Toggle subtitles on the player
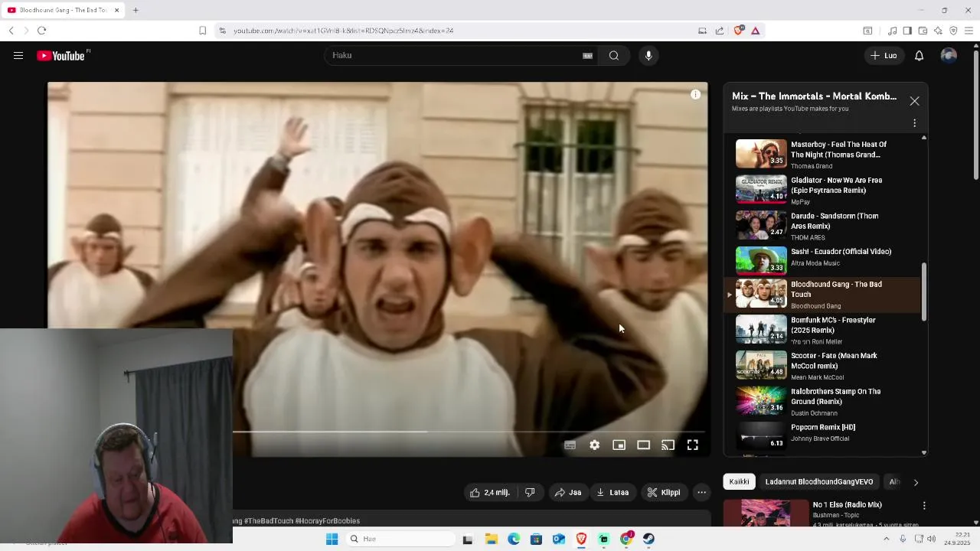Screen dimensions: 980x551 point(570,445)
